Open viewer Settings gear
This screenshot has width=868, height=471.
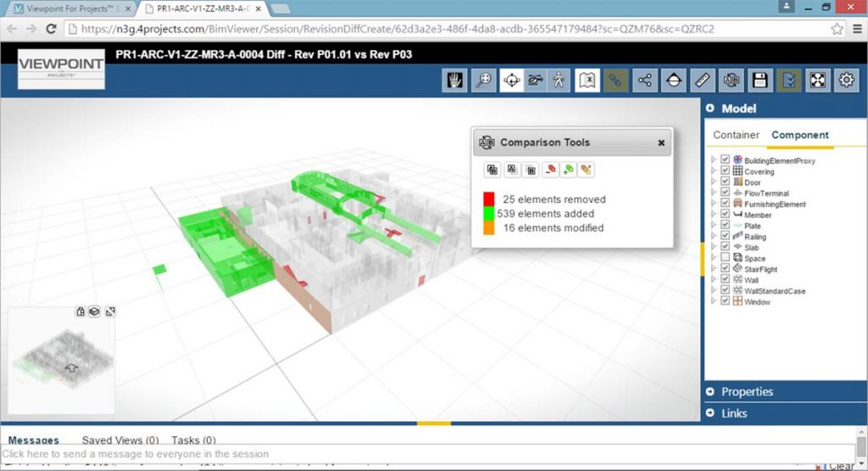coord(847,80)
